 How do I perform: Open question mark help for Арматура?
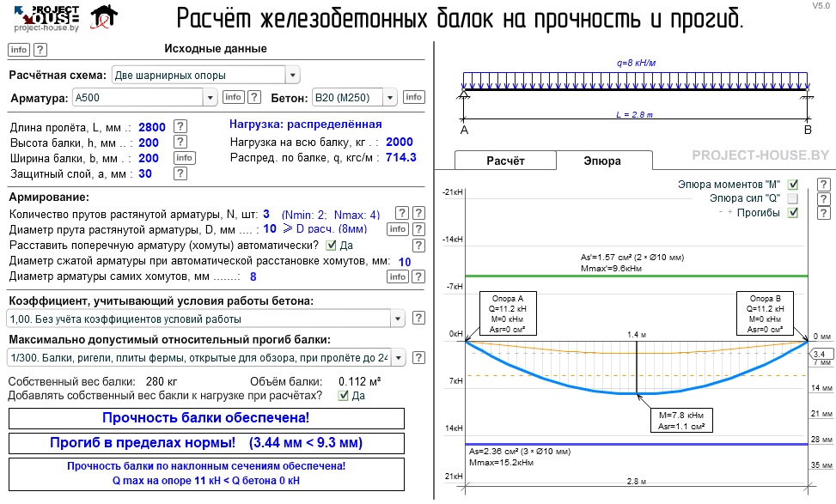[254, 97]
